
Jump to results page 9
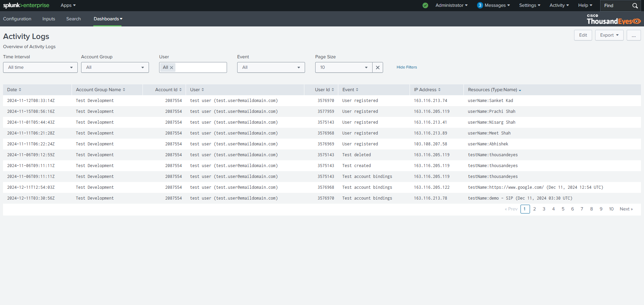pyautogui.click(x=601, y=209)
